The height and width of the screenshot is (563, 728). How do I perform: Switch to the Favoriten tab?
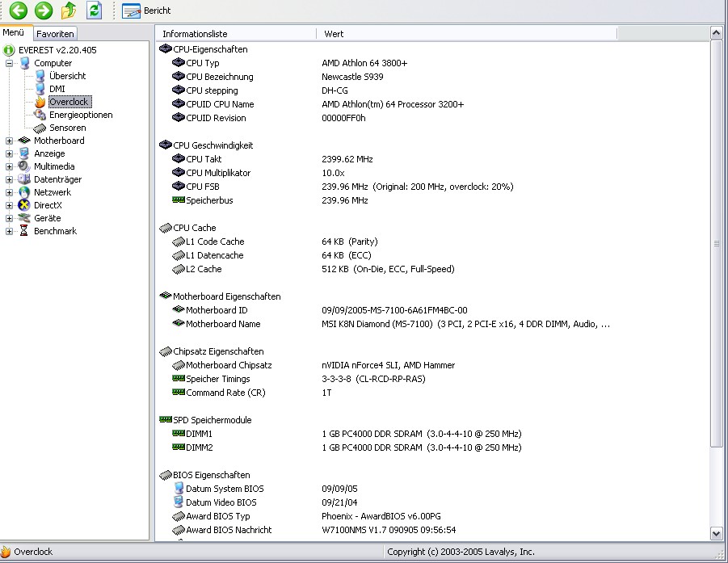55,34
